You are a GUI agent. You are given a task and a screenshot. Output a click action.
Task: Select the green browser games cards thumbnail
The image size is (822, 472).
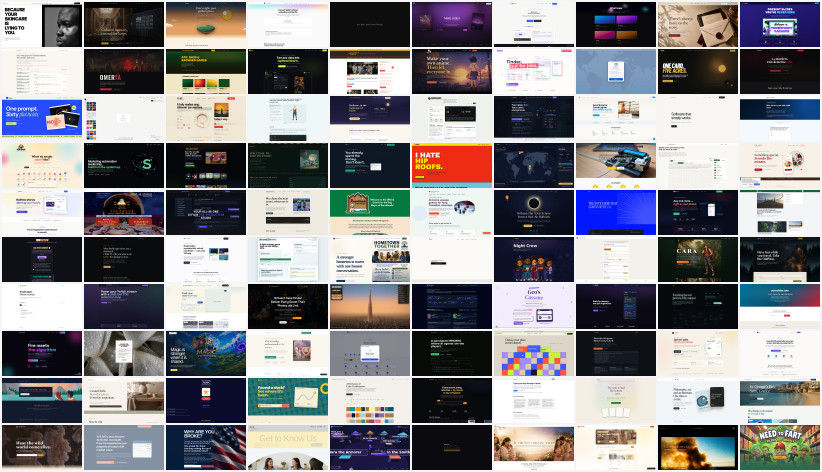pyautogui.click(x=206, y=71)
